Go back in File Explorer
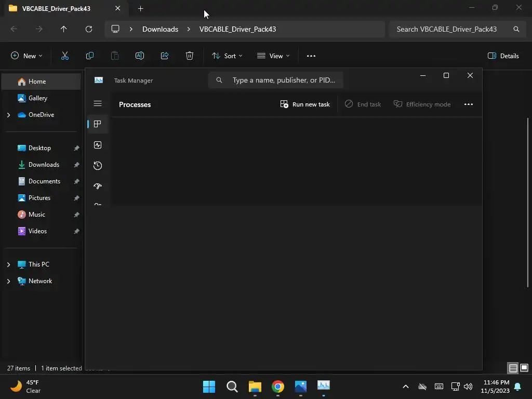The width and height of the screenshot is (532, 399). pos(14,29)
